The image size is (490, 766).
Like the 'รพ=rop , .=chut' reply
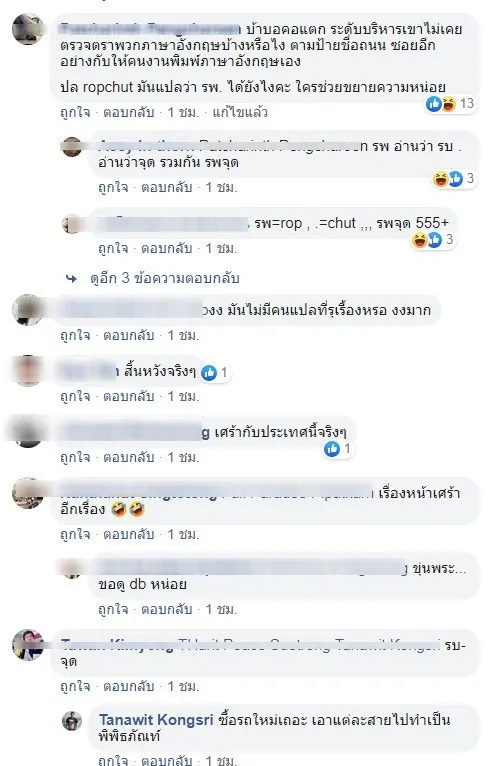[x=113, y=249]
